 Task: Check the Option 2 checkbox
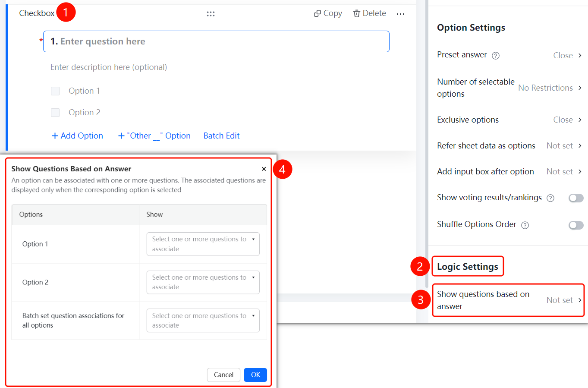coord(55,113)
